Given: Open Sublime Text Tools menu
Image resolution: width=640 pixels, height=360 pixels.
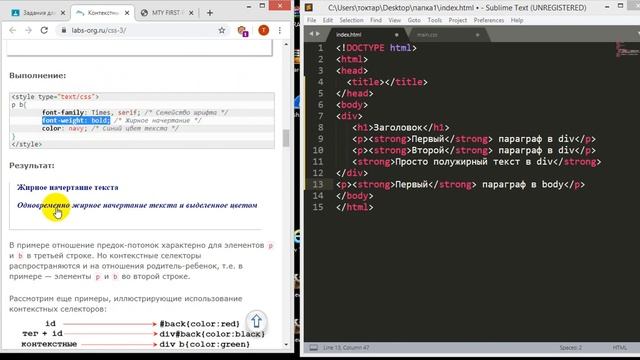Looking at the screenshot, I should pyautogui.click(x=435, y=20).
